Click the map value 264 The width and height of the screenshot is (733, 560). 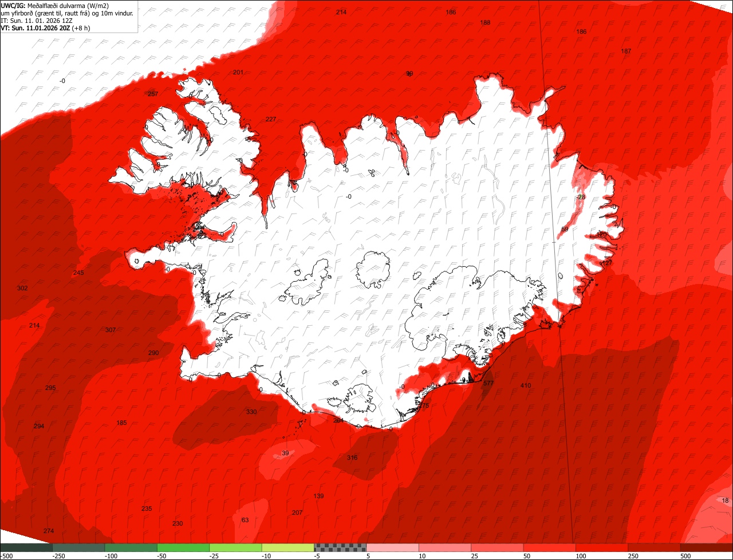pyautogui.click(x=338, y=420)
